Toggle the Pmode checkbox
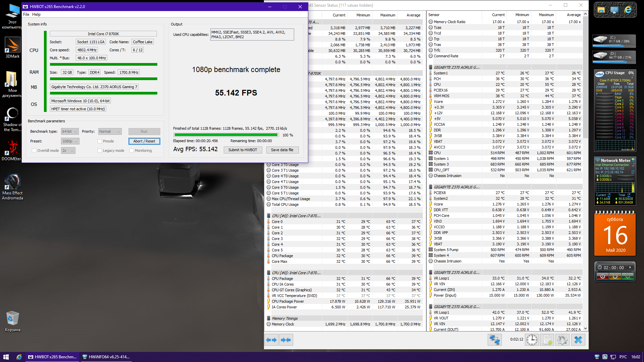 tap(100, 141)
